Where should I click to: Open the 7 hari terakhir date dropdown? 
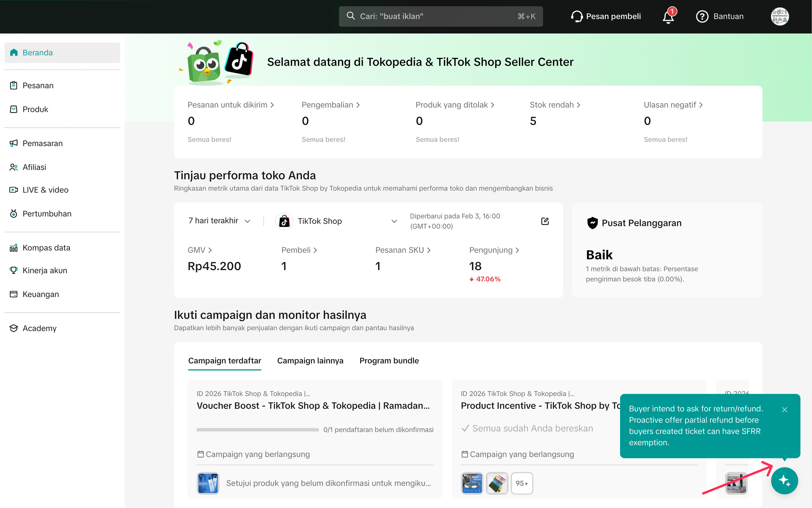click(220, 221)
